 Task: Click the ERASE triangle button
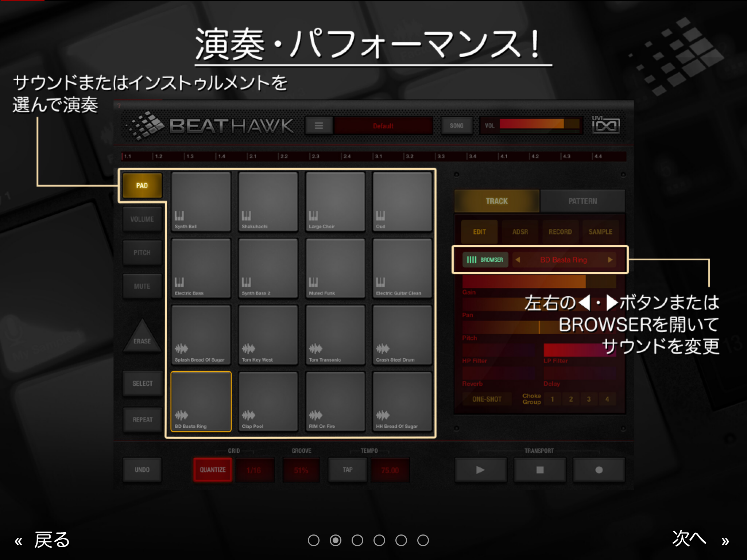coord(142,336)
